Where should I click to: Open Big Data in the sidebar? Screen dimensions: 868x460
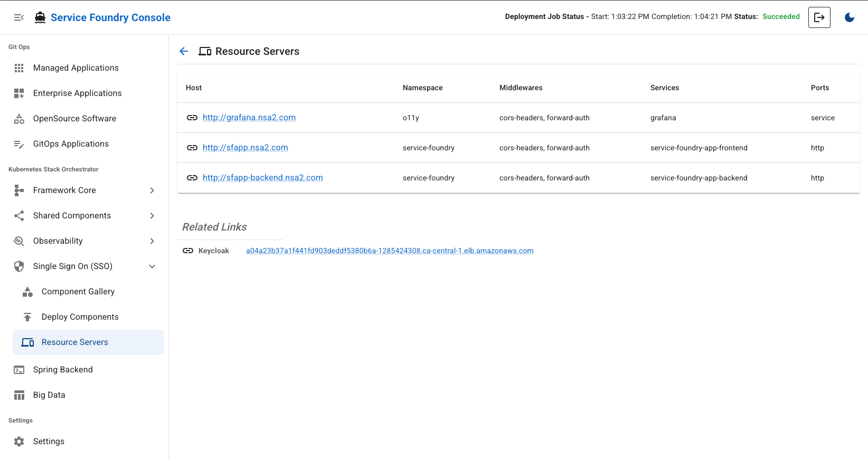point(49,395)
